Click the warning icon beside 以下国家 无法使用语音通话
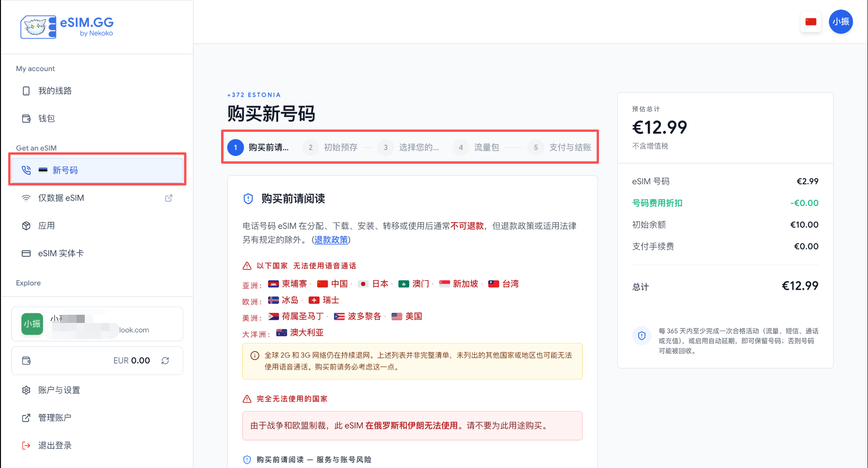This screenshot has width=868, height=468. coord(247,266)
